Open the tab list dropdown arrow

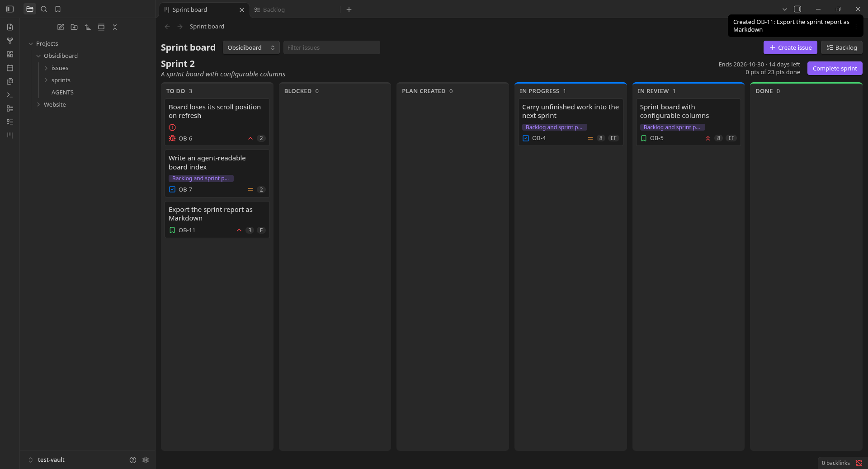pos(785,9)
